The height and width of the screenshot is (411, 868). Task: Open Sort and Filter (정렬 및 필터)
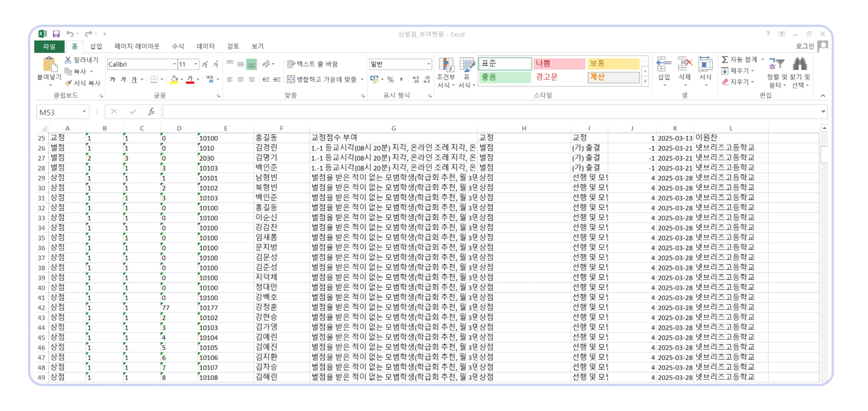(x=777, y=73)
